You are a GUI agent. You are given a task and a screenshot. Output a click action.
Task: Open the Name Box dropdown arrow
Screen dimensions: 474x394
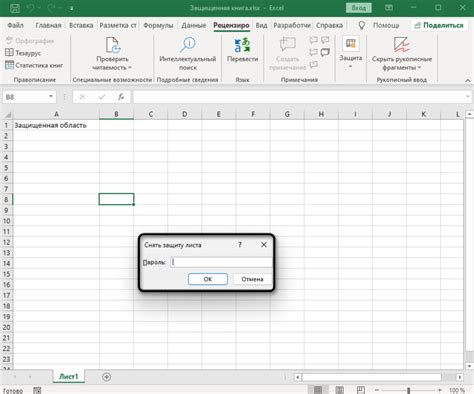(51, 97)
